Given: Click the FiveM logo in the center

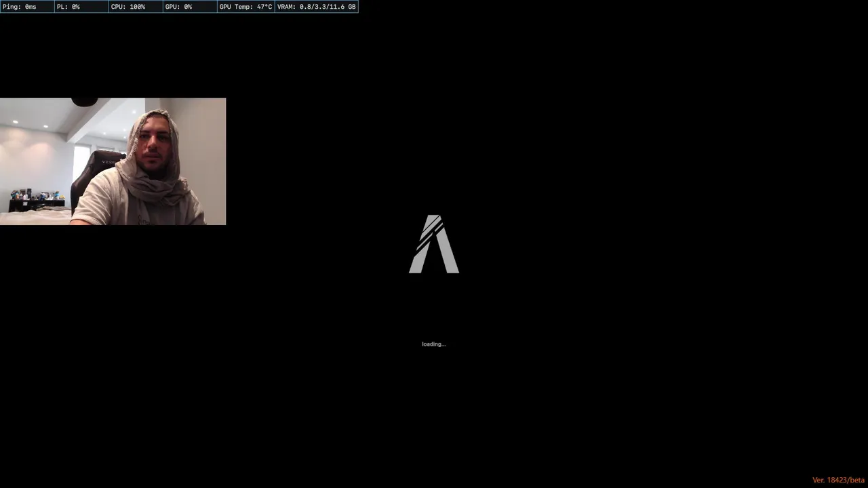Looking at the screenshot, I should [x=434, y=244].
